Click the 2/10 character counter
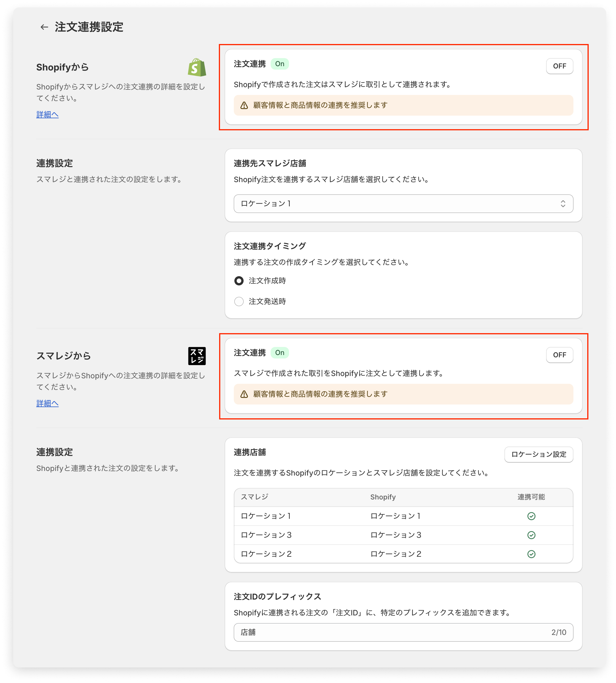 (559, 632)
